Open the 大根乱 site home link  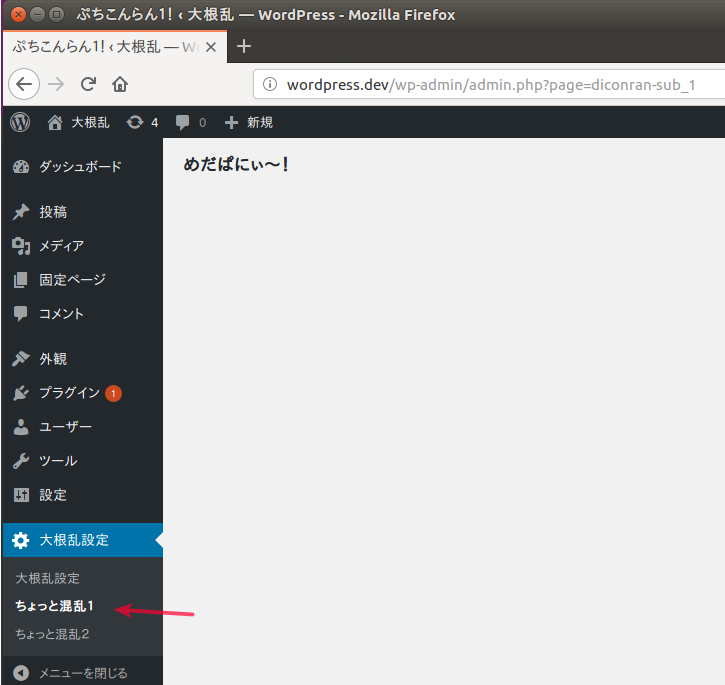[x=79, y=123]
